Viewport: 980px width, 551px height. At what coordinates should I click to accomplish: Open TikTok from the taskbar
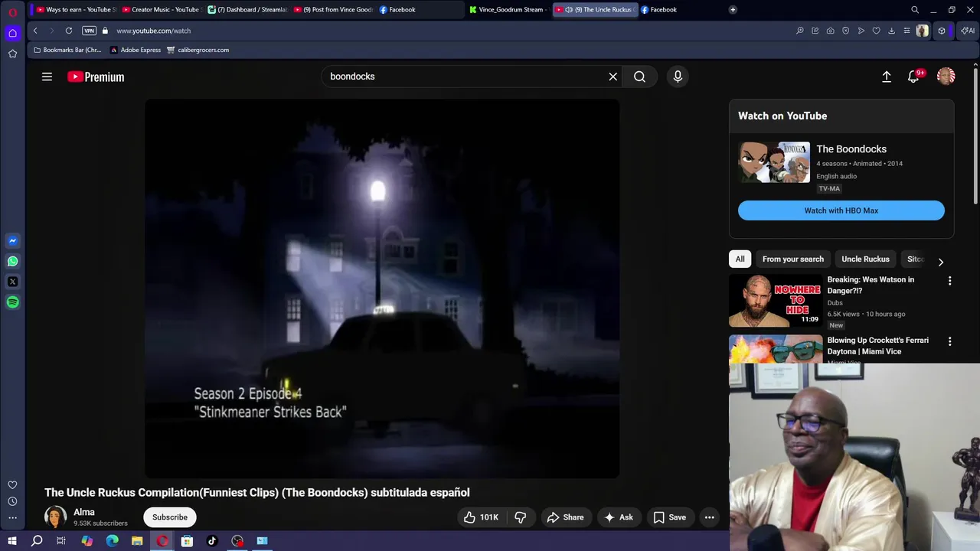tap(212, 541)
